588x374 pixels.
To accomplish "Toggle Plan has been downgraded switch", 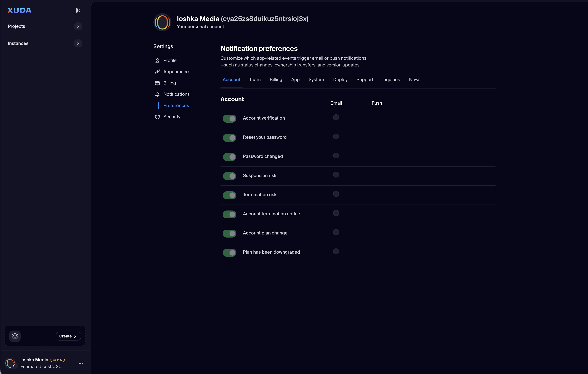I will 229,253.
